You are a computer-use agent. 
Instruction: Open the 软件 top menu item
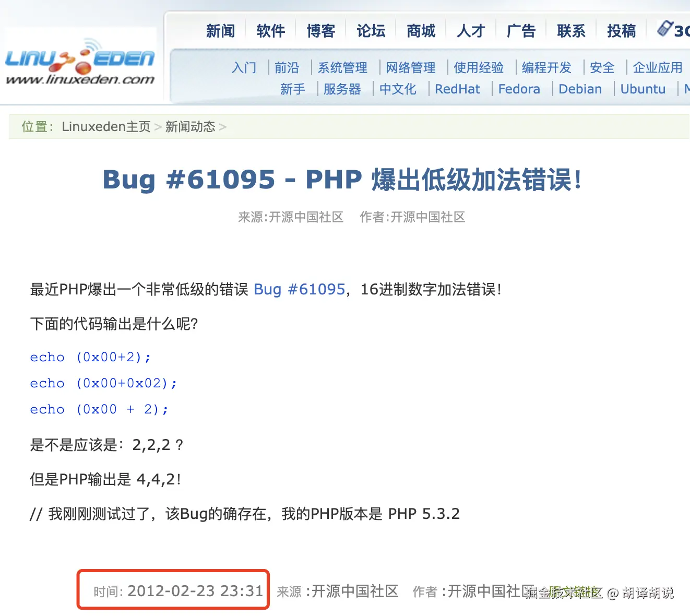click(x=270, y=31)
